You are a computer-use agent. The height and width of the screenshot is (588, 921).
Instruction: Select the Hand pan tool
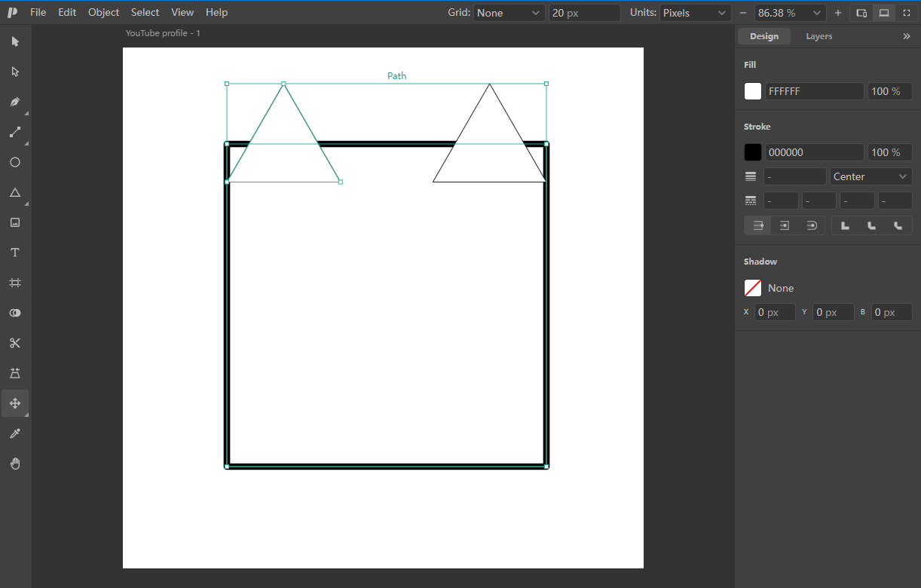tap(15, 464)
